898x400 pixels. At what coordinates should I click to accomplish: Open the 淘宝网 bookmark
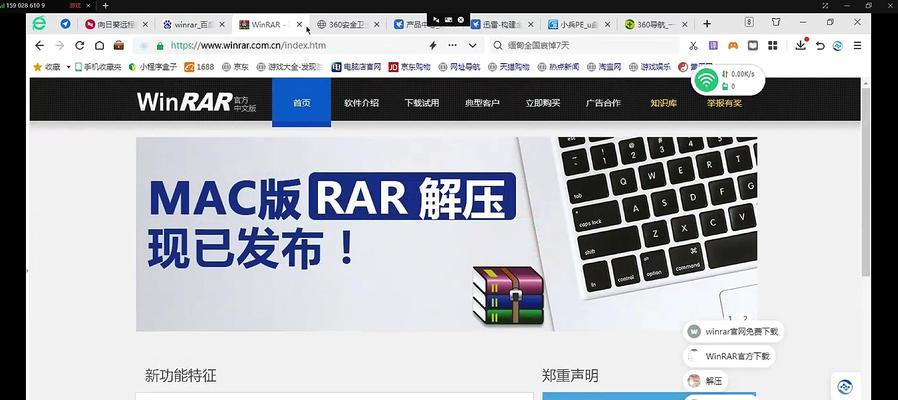(604, 67)
